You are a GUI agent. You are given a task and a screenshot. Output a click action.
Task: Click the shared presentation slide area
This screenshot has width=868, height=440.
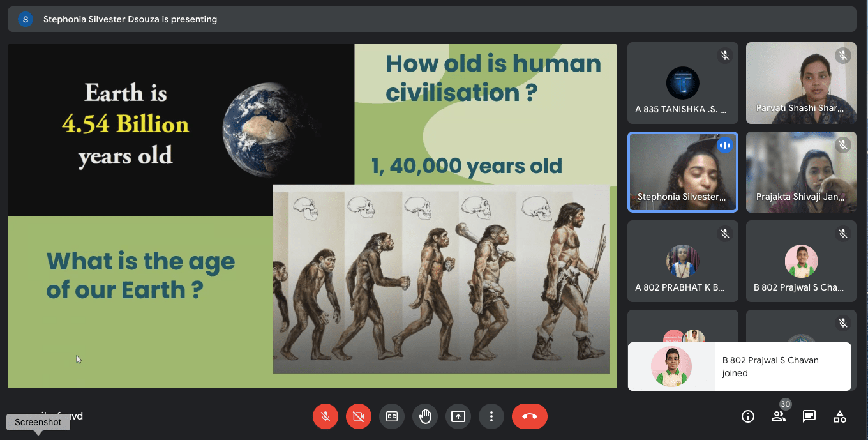coord(312,216)
